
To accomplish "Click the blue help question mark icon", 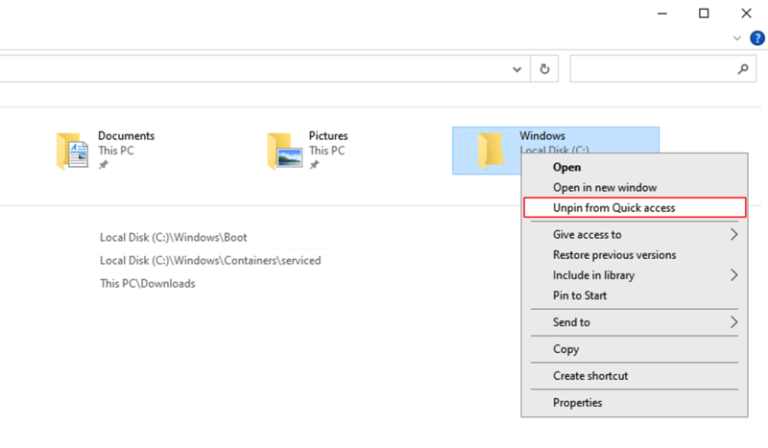I will coord(757,38).
